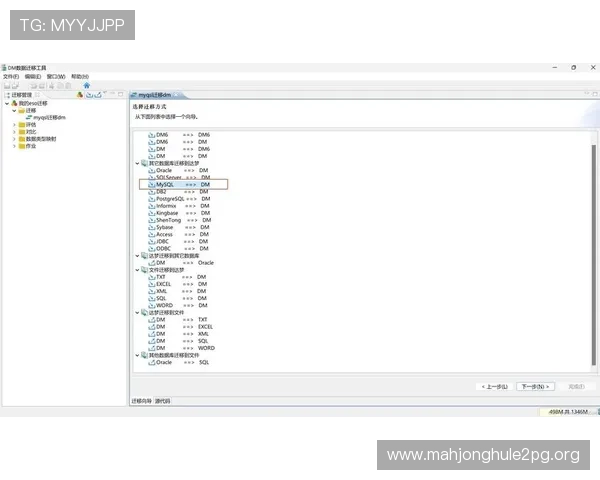Click the PostgreSQL ==> DM item icon
This screenshot has height=480, width=600.
click(x=152, y=199)
